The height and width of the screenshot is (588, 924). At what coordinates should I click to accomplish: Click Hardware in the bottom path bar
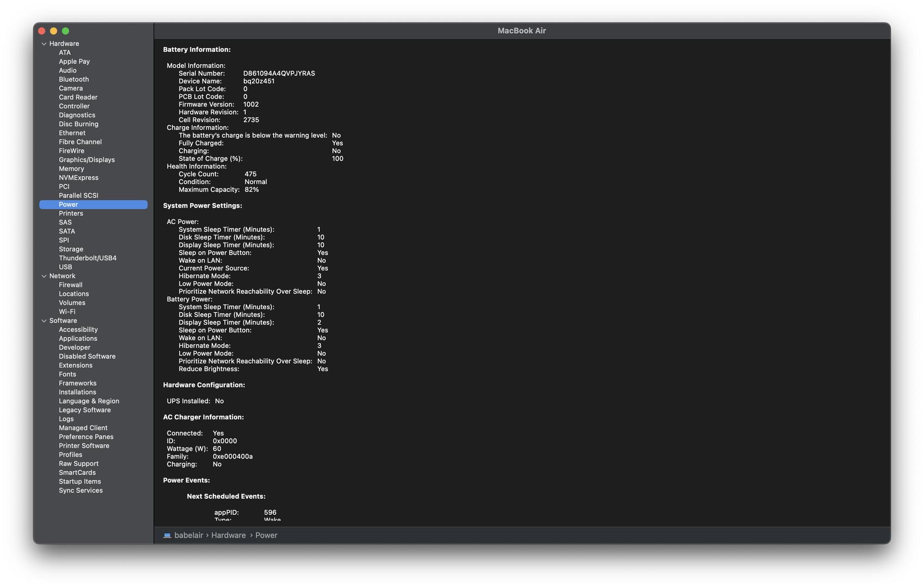228,536
